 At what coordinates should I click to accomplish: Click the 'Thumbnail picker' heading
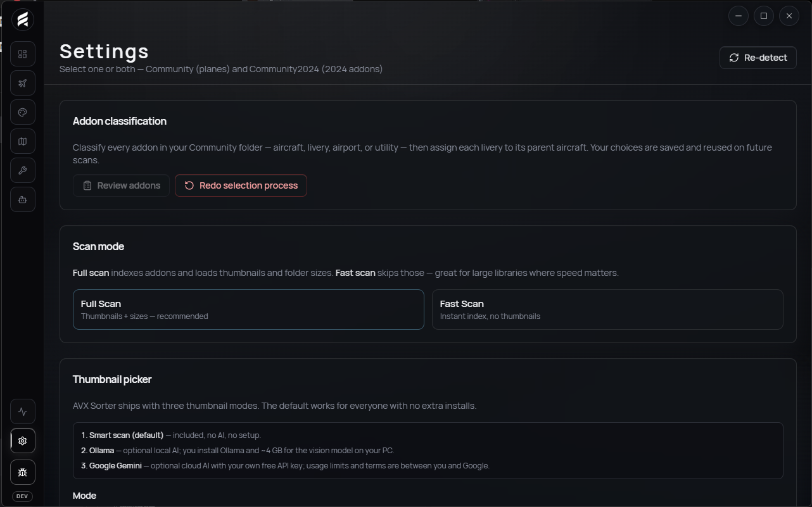(112, 379)
